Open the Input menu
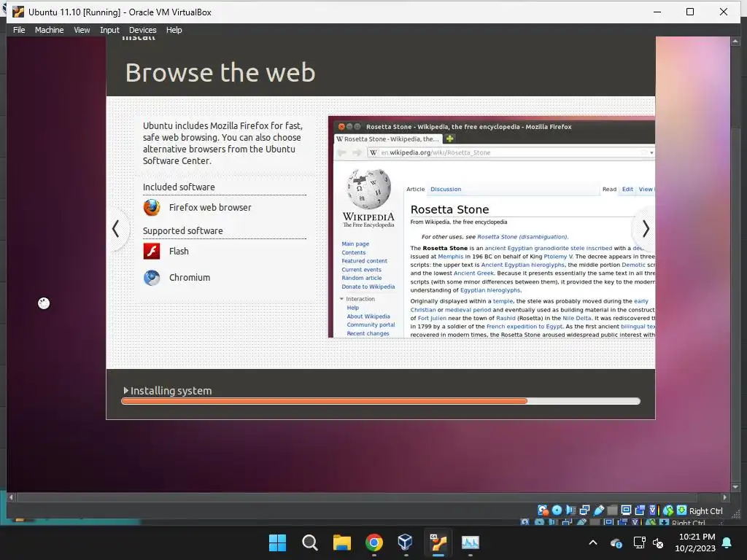747x560 pixels. [109, 30]
